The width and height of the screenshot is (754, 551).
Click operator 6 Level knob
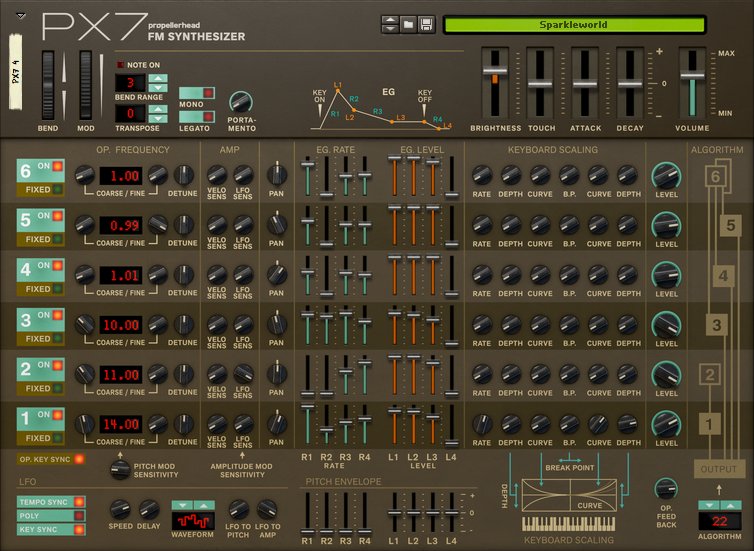(666, 174)
